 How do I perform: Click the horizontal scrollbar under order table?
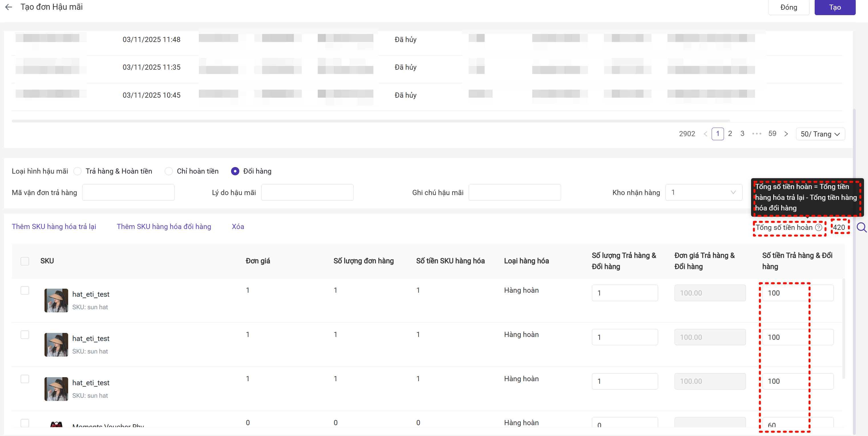tap(371, 121)
